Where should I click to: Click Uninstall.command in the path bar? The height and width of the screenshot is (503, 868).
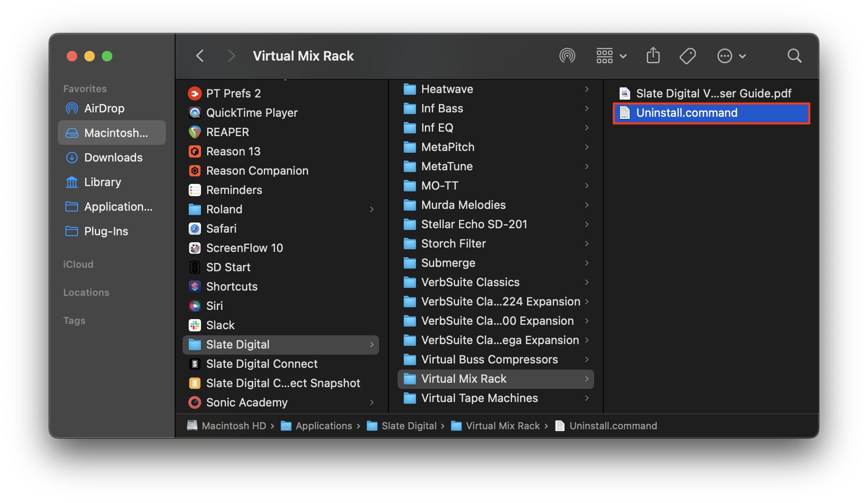[606, 426]
